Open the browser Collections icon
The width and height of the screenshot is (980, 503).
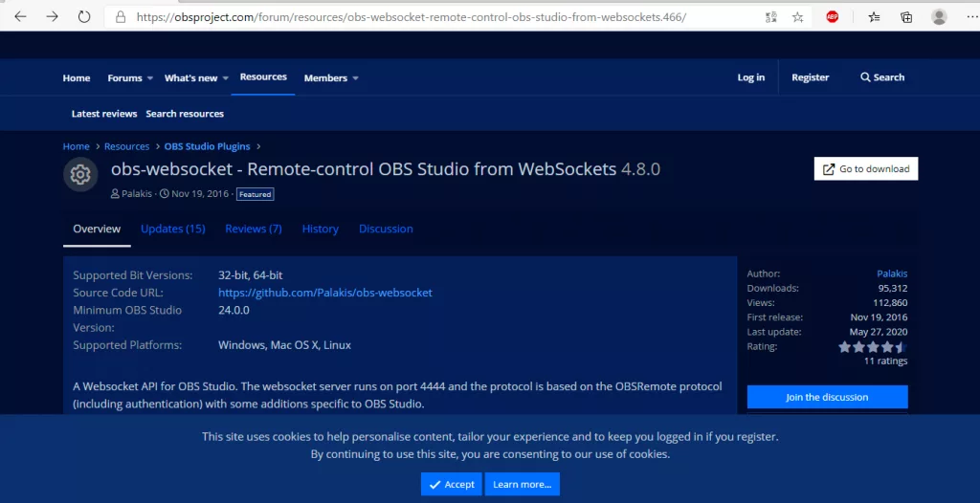906,17
